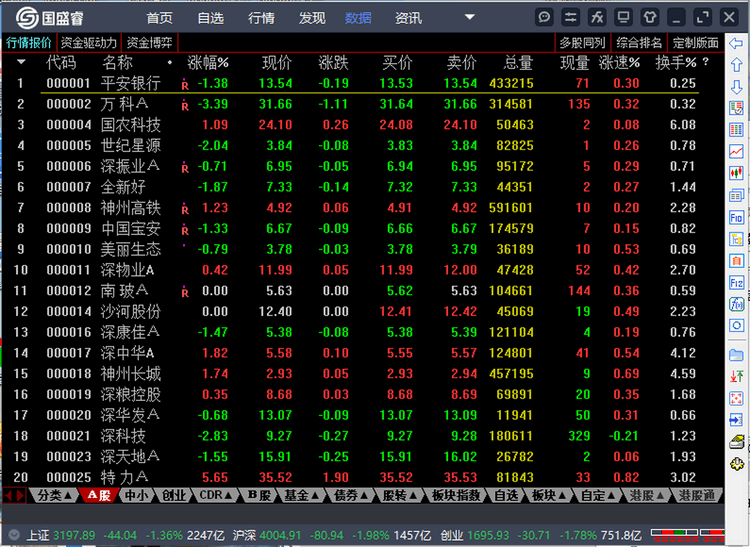Click the red fullscreen corners sidebar icon

[x=736, y=398]
